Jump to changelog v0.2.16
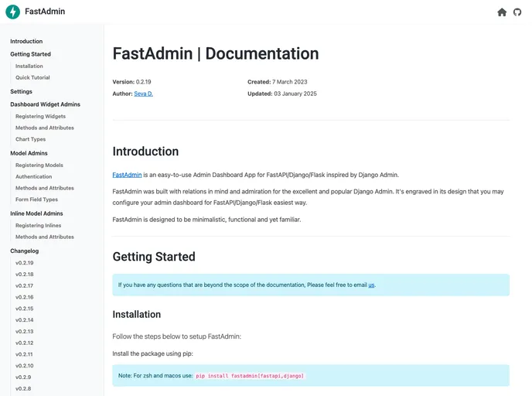This screenshot has height=396, width=532. coord(25,298)
